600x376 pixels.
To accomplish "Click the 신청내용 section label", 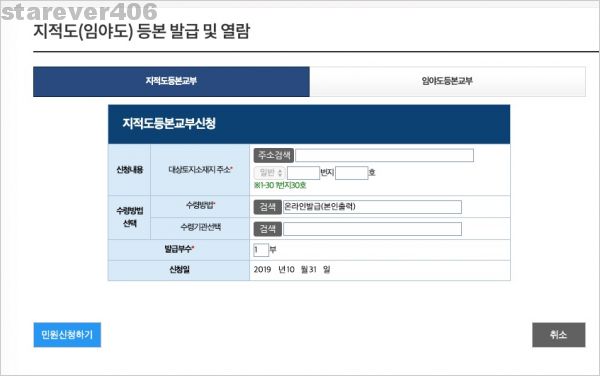I will [130, 169].
